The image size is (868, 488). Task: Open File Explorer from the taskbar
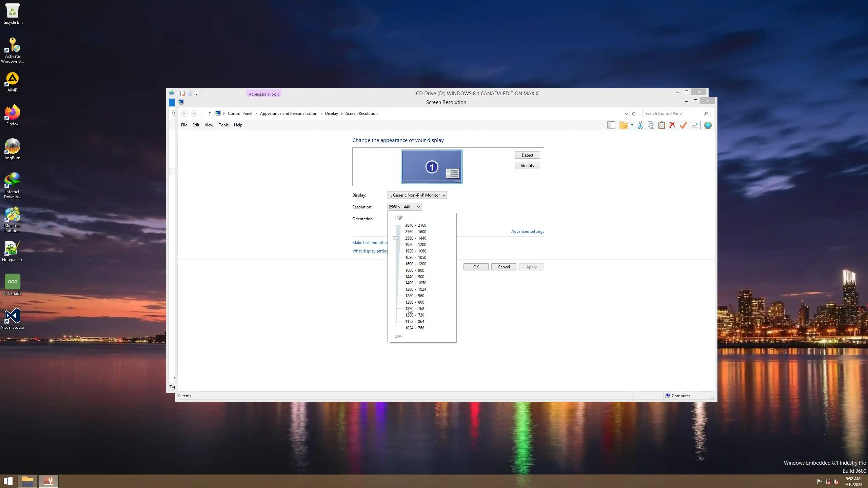point(27,481)
